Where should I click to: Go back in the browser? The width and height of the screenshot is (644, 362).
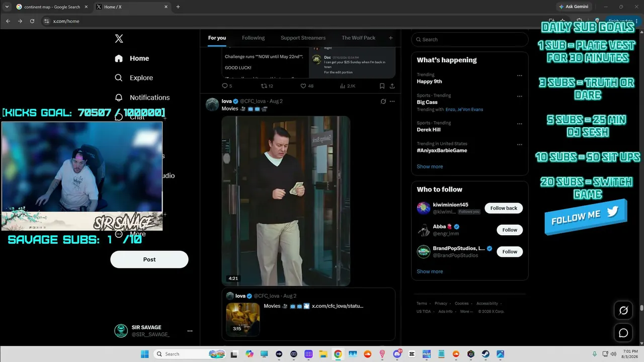click(8, 21)
